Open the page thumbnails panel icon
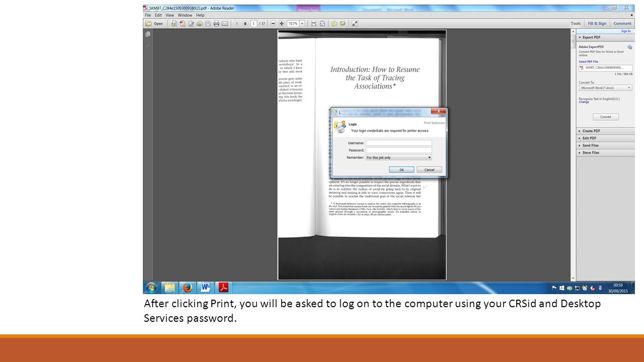This screenshot has height=362, width=644. pyautogui.click(x=148, y=34)
